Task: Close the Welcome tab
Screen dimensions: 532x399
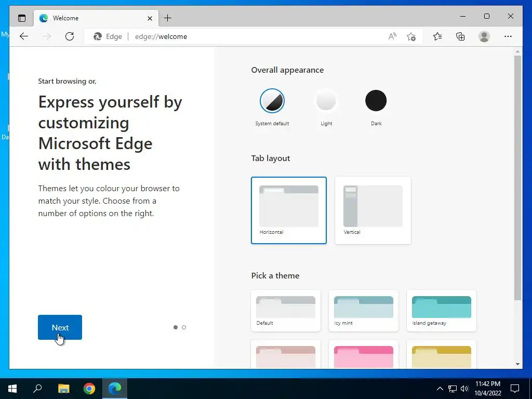Action: pyautogui.click(x=150, y=18)
